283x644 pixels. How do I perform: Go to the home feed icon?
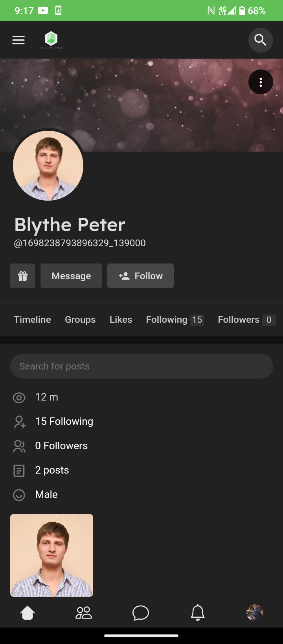pyautogui.click(x=28, y=613)
